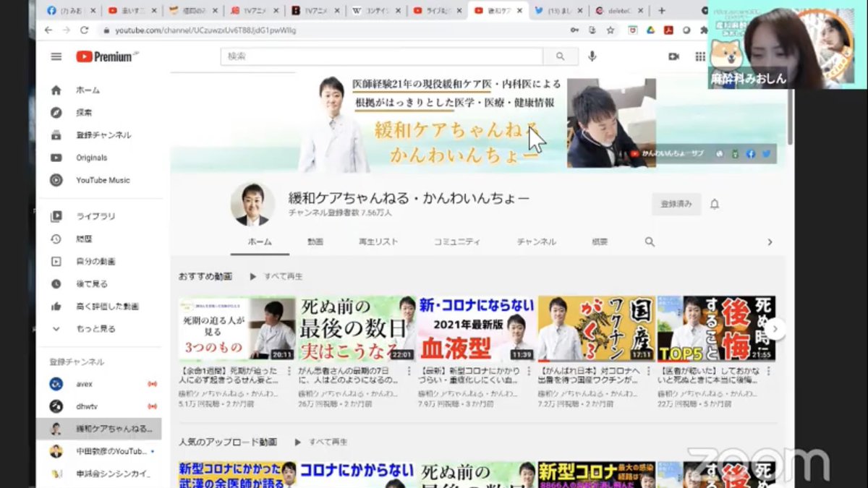The height and width of the screenshot is (488, 868).
Task: Open a new browser tab with plus
Action: coord(662,11)
